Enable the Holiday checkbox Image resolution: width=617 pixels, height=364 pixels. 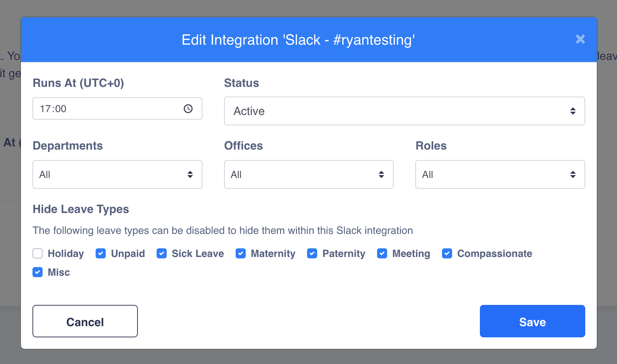click(38, 253)
